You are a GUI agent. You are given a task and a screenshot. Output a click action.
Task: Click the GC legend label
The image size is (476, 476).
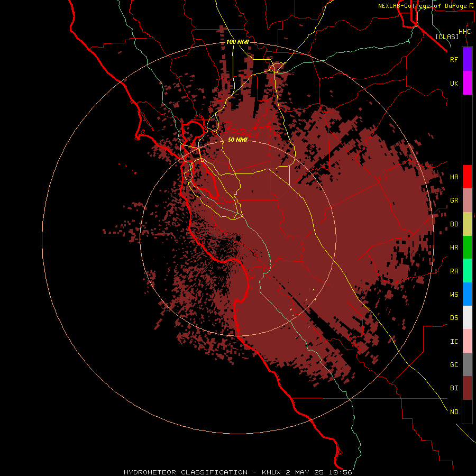click(454, 365)
